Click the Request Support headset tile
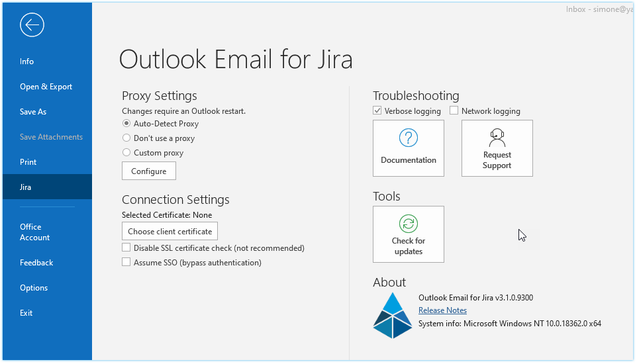This screenshot has height=364, width=637. (497, 148)
